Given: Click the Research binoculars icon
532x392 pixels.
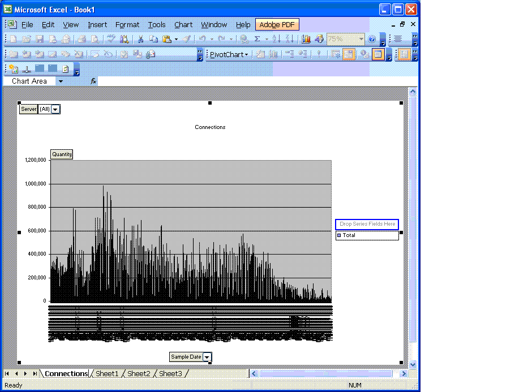Looking at the screenshot, I should click(124, 39).
